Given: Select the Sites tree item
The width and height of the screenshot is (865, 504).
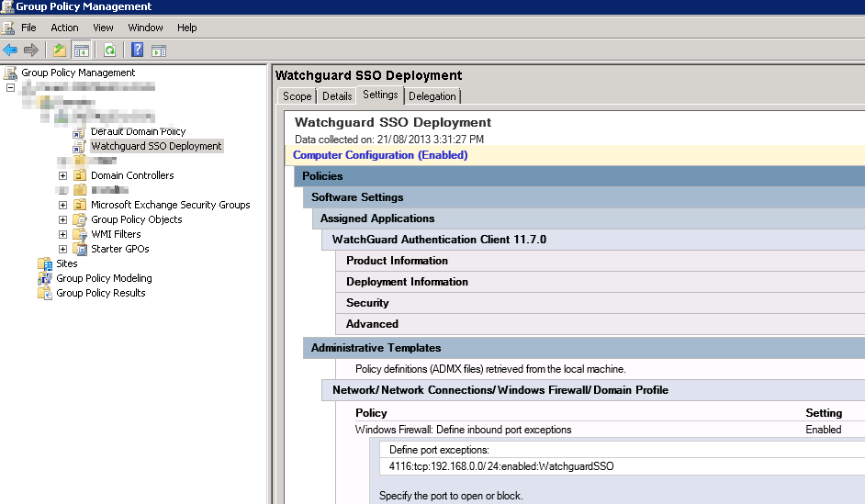Looking at the screenshot, I should point(67,263).
